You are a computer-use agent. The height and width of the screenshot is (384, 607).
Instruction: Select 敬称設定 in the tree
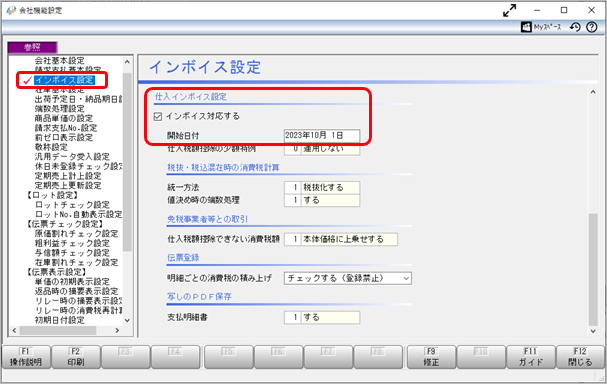tap(51, 147)
